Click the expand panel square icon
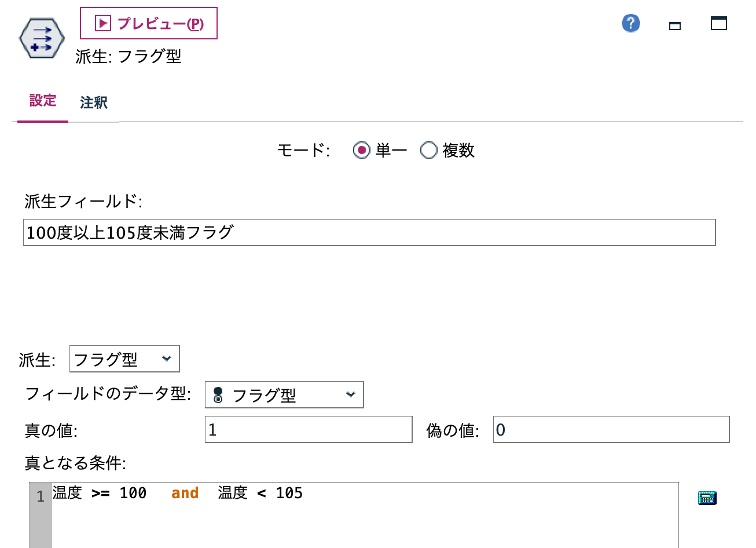 point(718,23)
